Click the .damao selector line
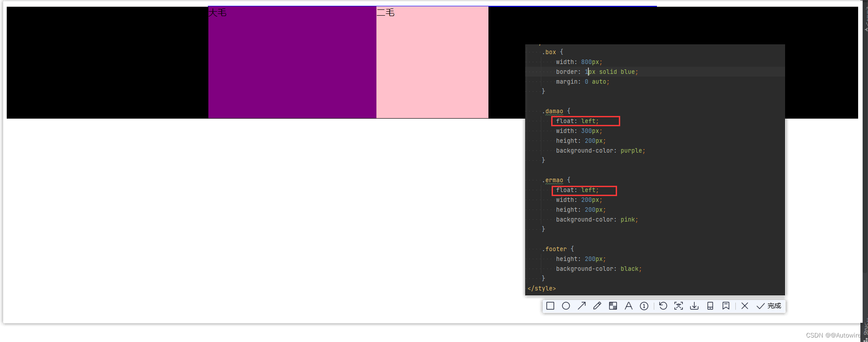Screen dimensions: 868x342 click(556, 111)
